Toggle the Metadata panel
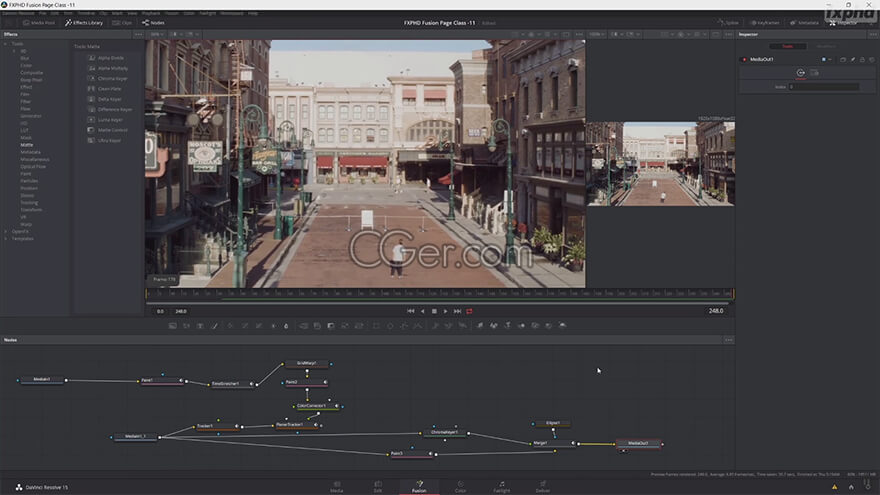 [804, 23]
